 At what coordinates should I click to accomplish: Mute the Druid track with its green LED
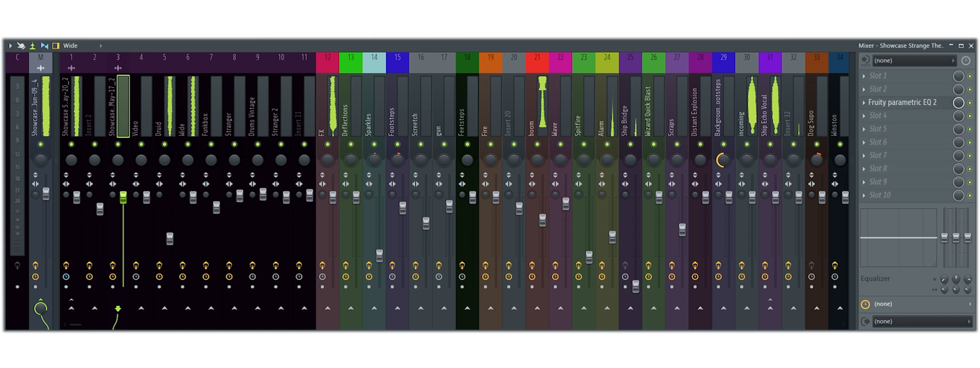tap(164, 145)
